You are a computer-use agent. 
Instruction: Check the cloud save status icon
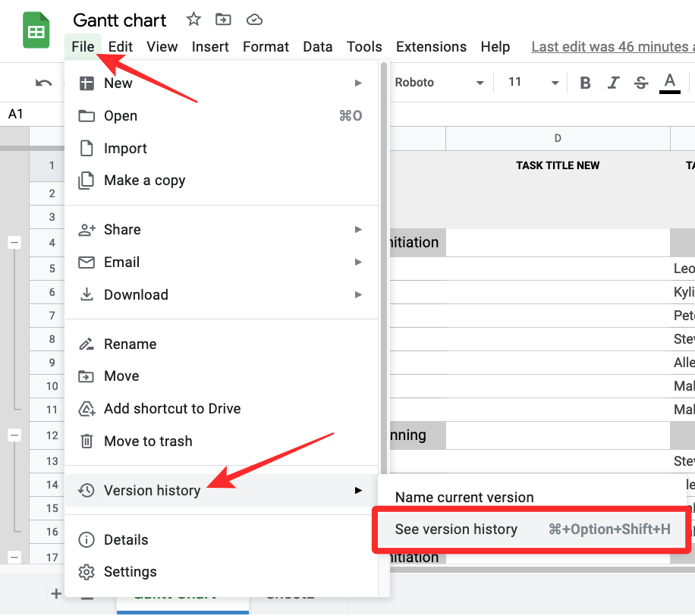[x=254, y=20]
